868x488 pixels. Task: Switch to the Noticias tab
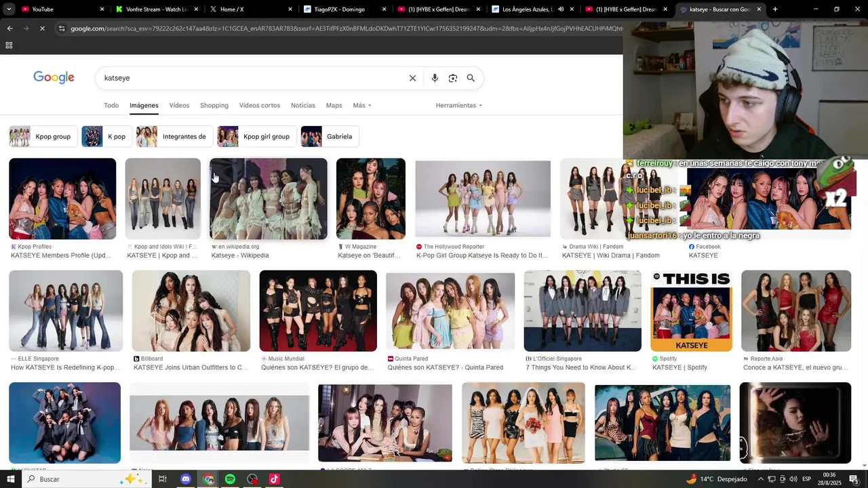click(x=303, y=105)
